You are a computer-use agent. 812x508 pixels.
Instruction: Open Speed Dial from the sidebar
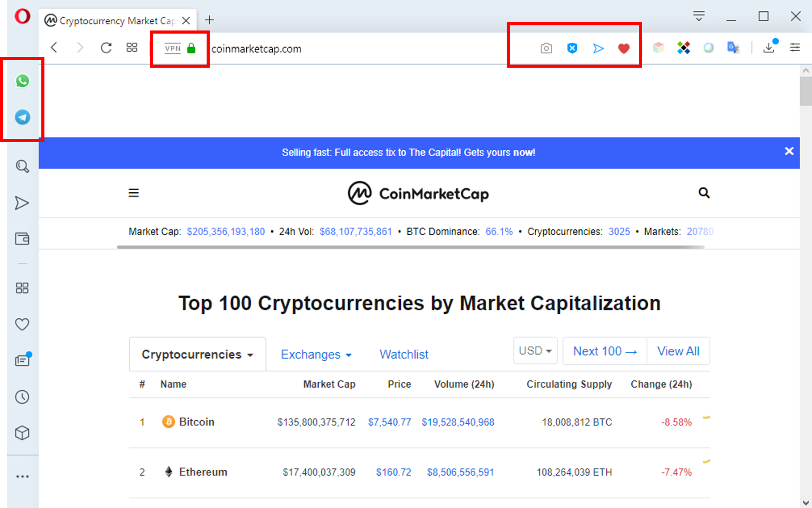click(x=22, y=288)
